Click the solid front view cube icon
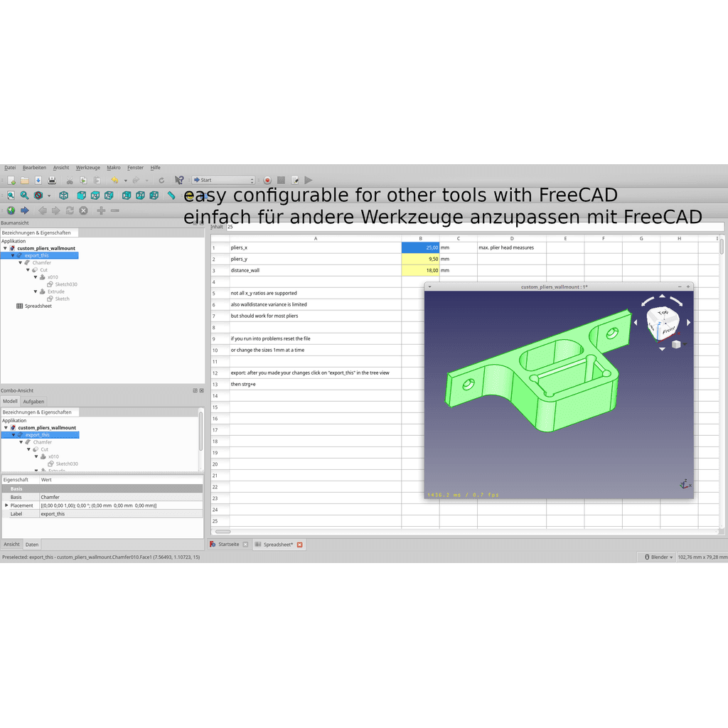This screenshot has width=728, height=728. [x=81, y=196]
